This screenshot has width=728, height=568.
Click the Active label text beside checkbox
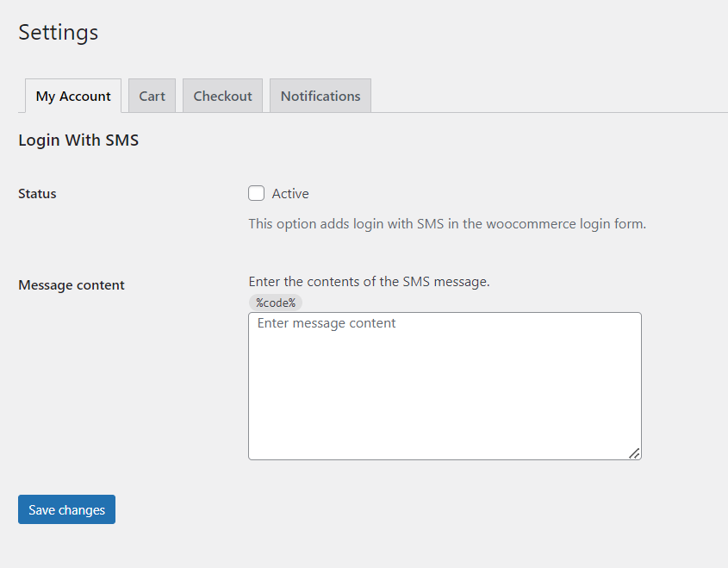(x=290, y=194)
